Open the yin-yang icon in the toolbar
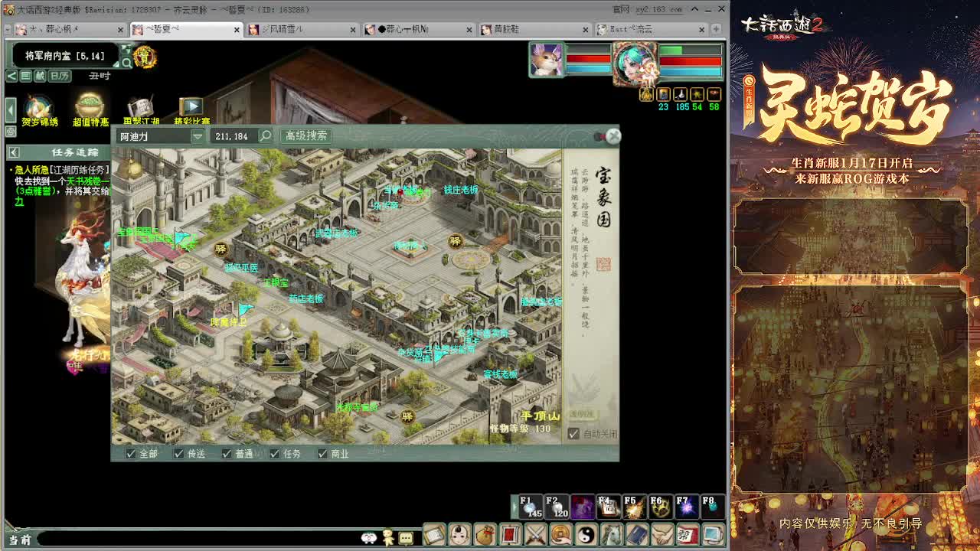The width and height of the screenshot is (980, 551). pyautogui.click(x=586, y=535)
